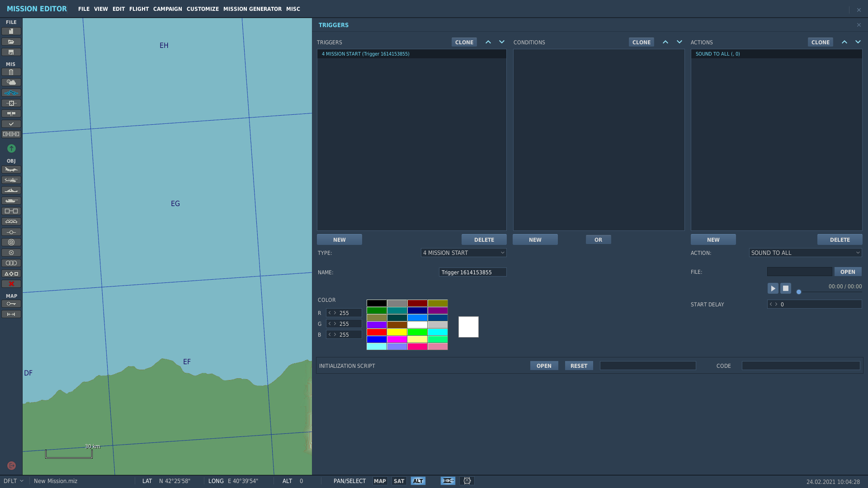Play the selected sound file
Image resolution: width=868 pixels, height=488 pixels.
(x=773, y=288)
